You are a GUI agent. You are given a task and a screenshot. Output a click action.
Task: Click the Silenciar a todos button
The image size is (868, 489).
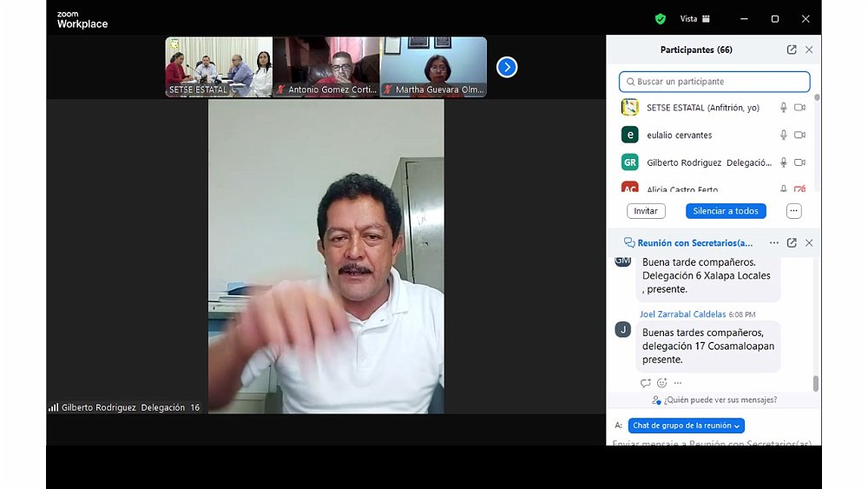pyautogui.click(x=726, y=211)
